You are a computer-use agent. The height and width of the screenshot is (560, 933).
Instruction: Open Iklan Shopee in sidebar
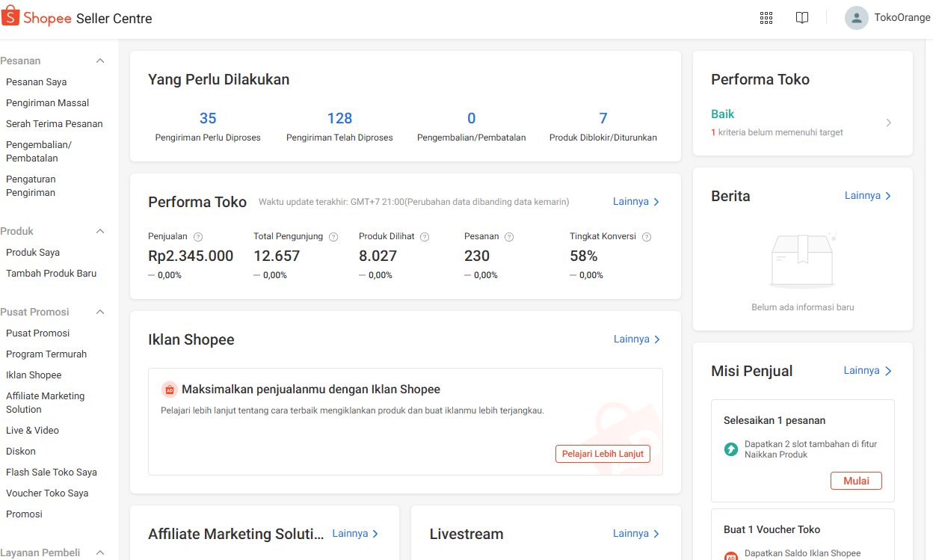tap(34, 375)
